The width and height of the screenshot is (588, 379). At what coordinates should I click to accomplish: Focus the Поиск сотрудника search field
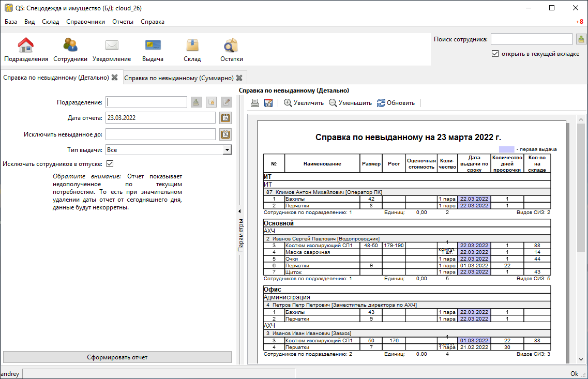pyautogui.click(x=532, y=39)
